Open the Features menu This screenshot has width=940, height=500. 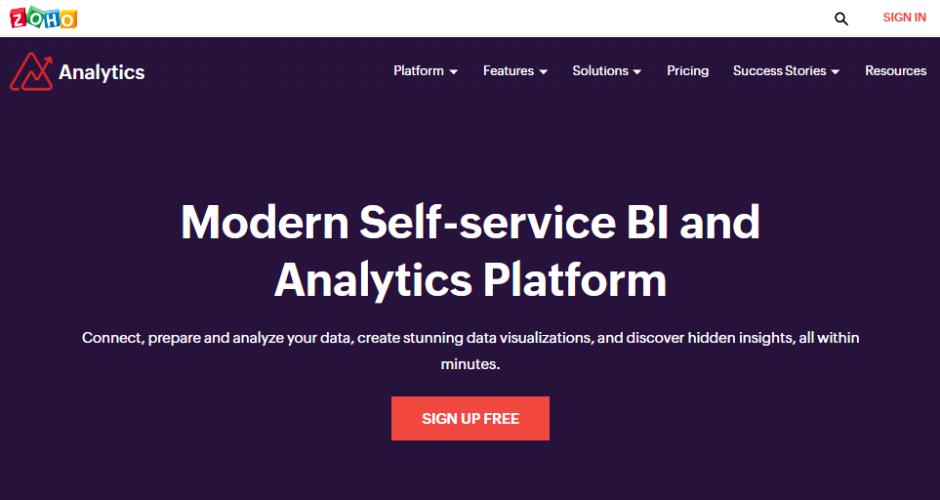click(x=508, y=71)
